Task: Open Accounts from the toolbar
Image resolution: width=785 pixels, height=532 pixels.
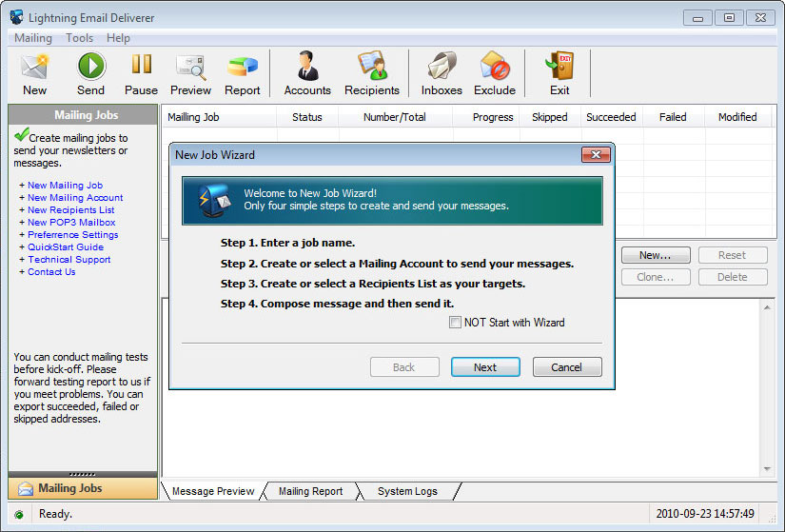Action: coord(307,66)
